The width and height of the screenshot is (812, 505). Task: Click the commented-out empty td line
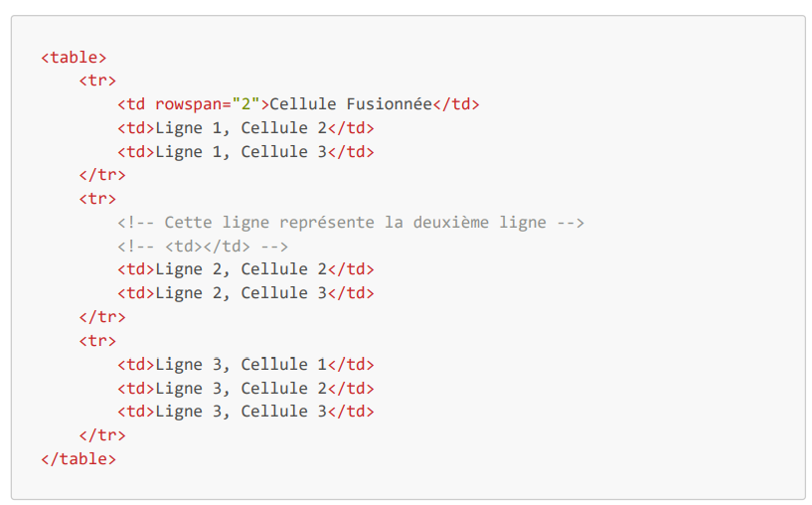202,247
